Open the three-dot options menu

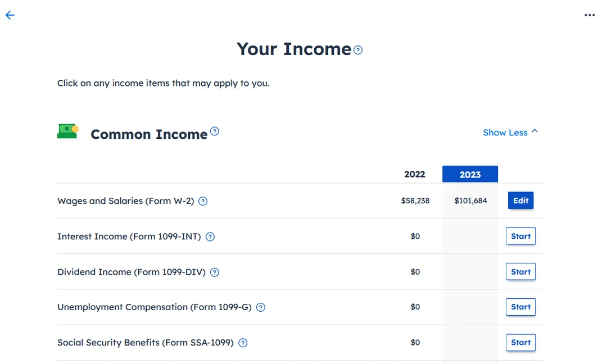tap(589, 15)
